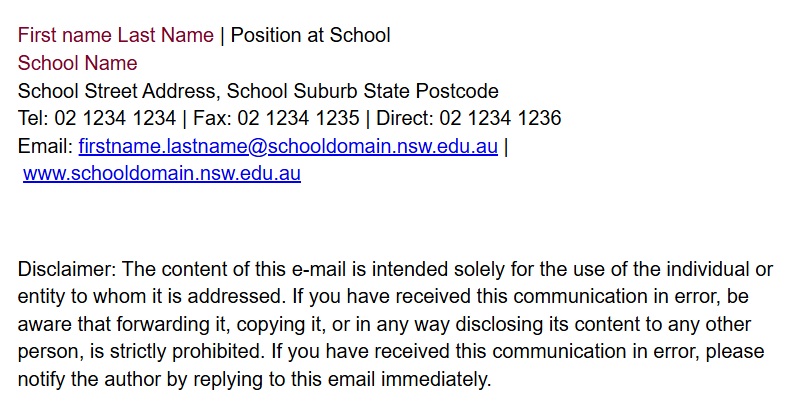
Task: Click the "First name Last Name" text
Action: (x=115, y=36)
